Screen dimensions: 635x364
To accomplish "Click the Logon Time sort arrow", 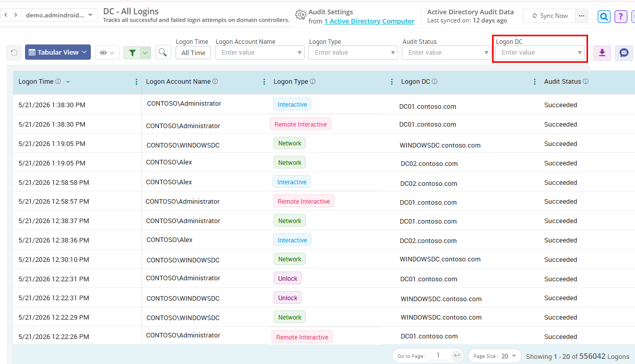I will pyautogui.click(x=68, y=82).
